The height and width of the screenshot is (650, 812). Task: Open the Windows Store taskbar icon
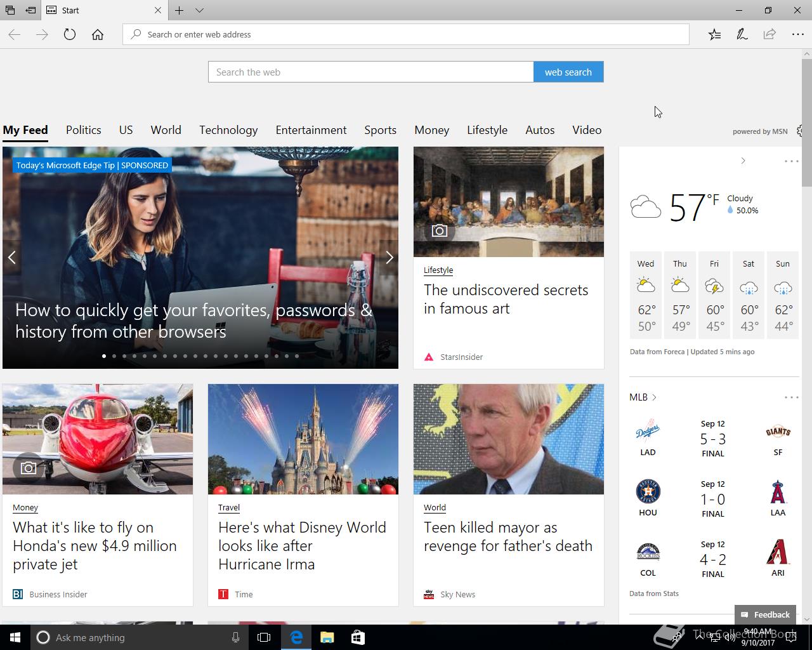pyautogui.click(x=358, y=637)
